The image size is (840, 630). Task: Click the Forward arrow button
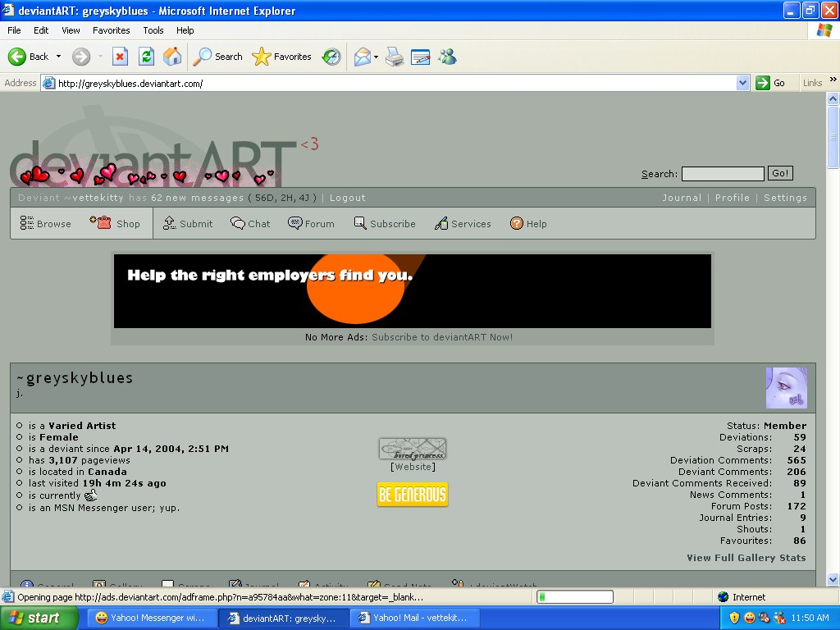81,57
